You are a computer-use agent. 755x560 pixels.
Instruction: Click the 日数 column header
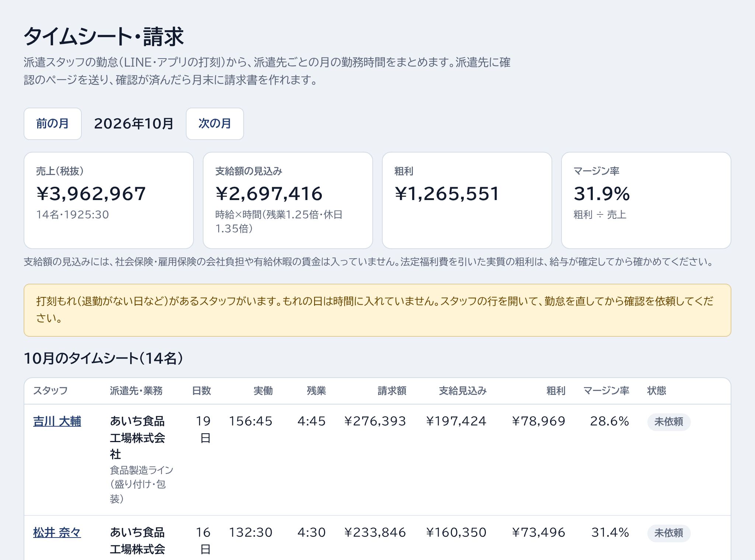click(x=202, y=391)
